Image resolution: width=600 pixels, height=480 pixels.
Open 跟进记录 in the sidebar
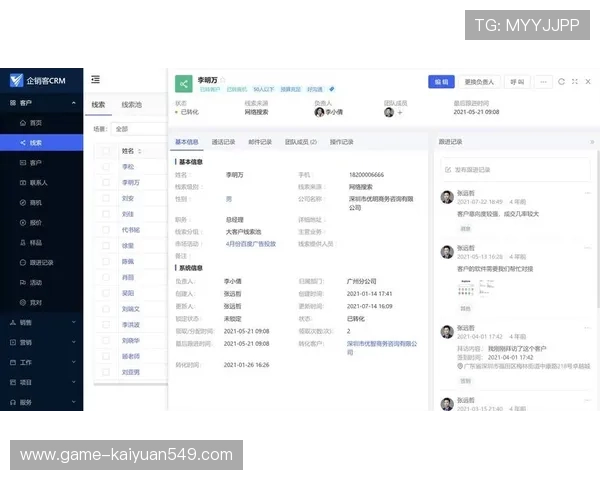click(x=42, y=263)
